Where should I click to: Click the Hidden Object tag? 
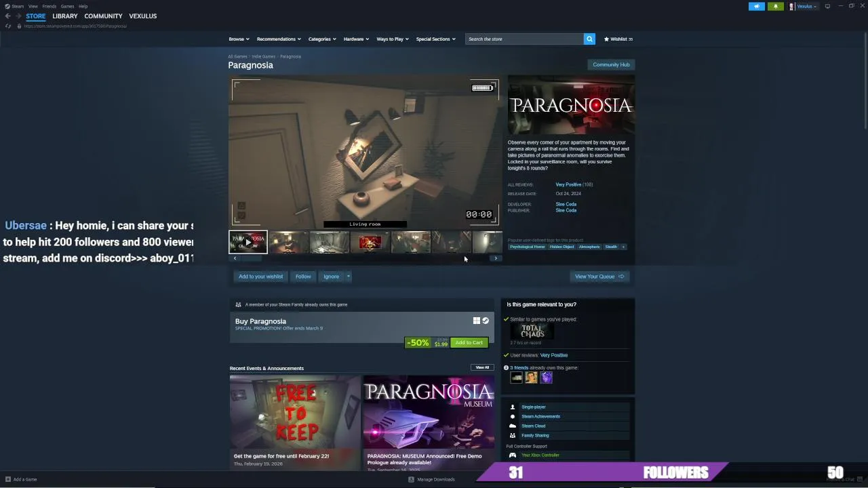click(561, 247)
